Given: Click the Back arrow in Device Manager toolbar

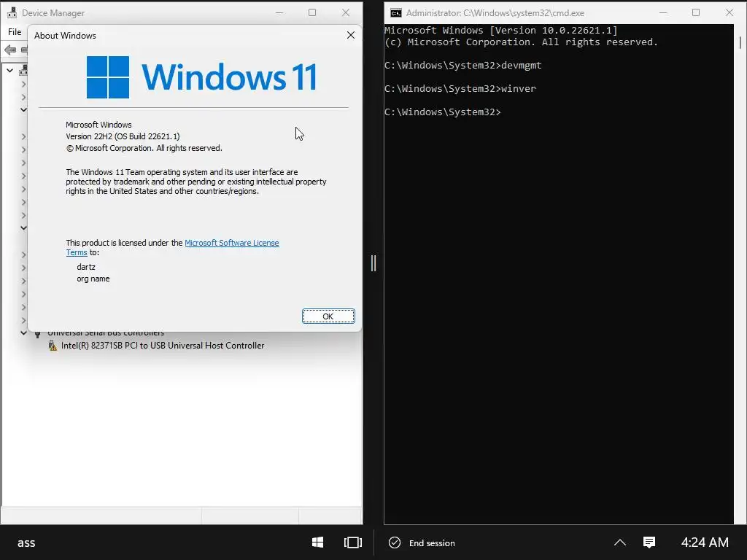Looking at the screenshot, I should point(10,50).
